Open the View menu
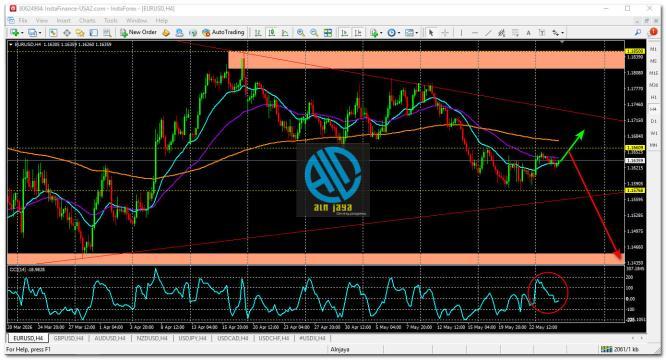 [x=42, y=20]
